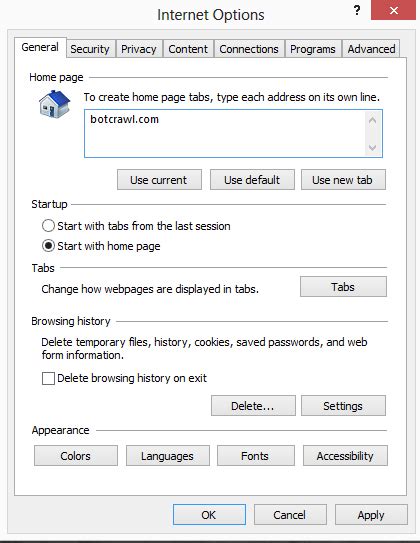Open the Advanced tab

371,49
